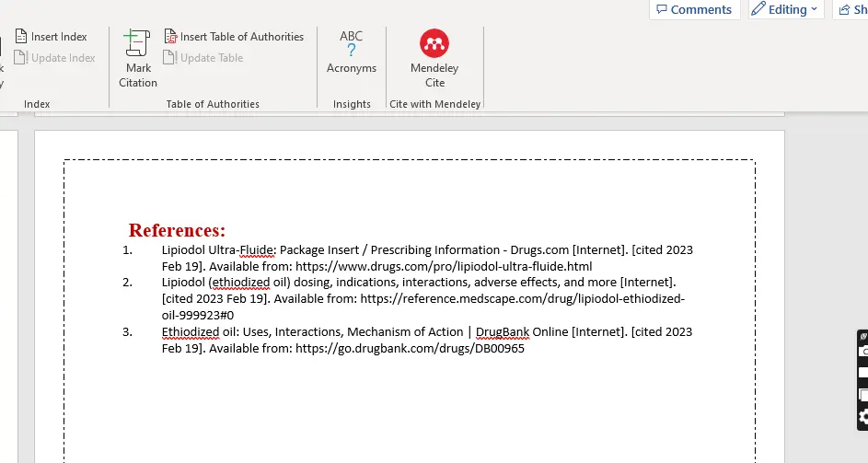Screen dimensions: 868x463
Task: Open the Acronyms insights tool
Action: click(x=352, y=52)
